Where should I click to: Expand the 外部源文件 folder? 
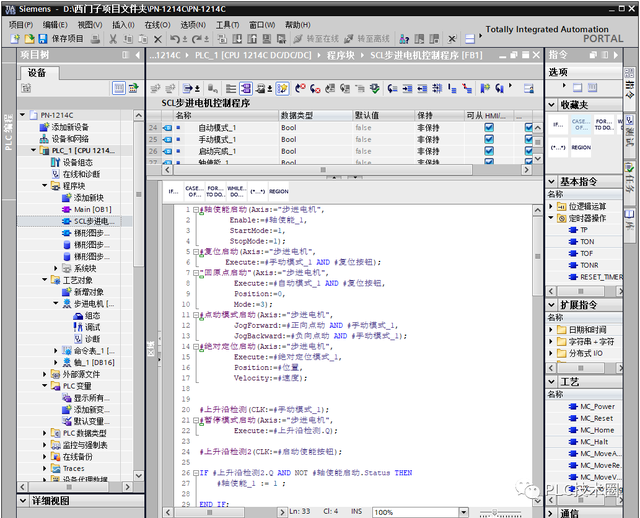tap(44, 374)
